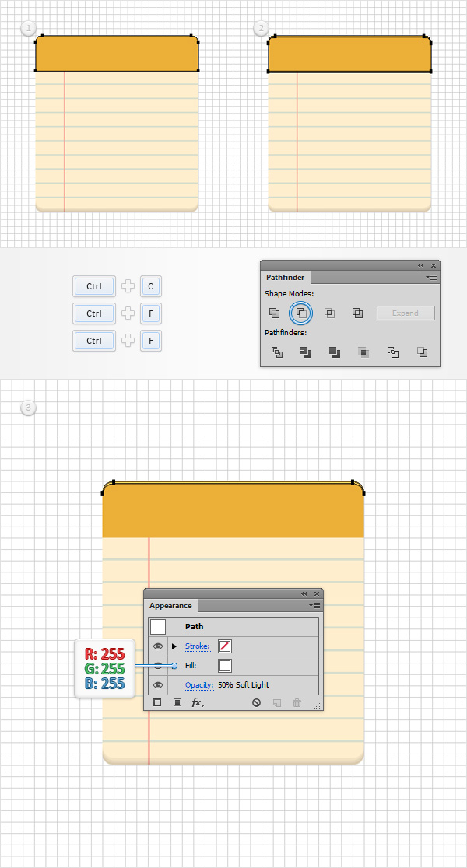Click the Delete Selected Item trash icon

[297, 702]
